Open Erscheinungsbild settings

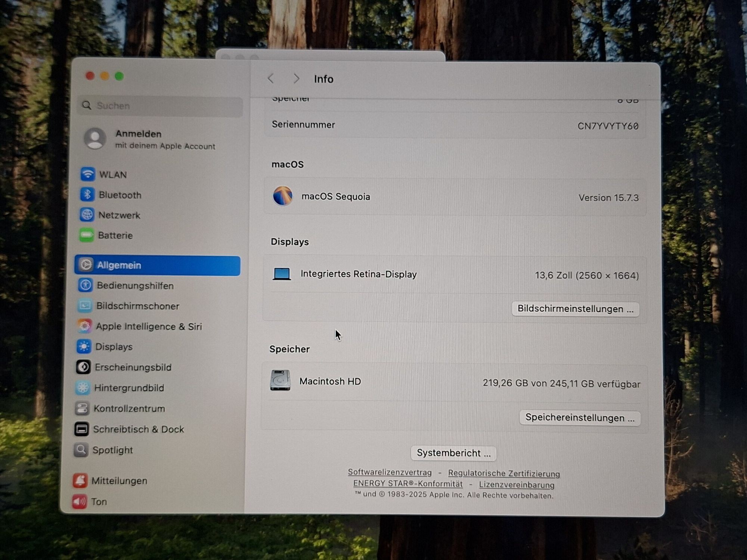pyautogui.click(x=133, y=367)
